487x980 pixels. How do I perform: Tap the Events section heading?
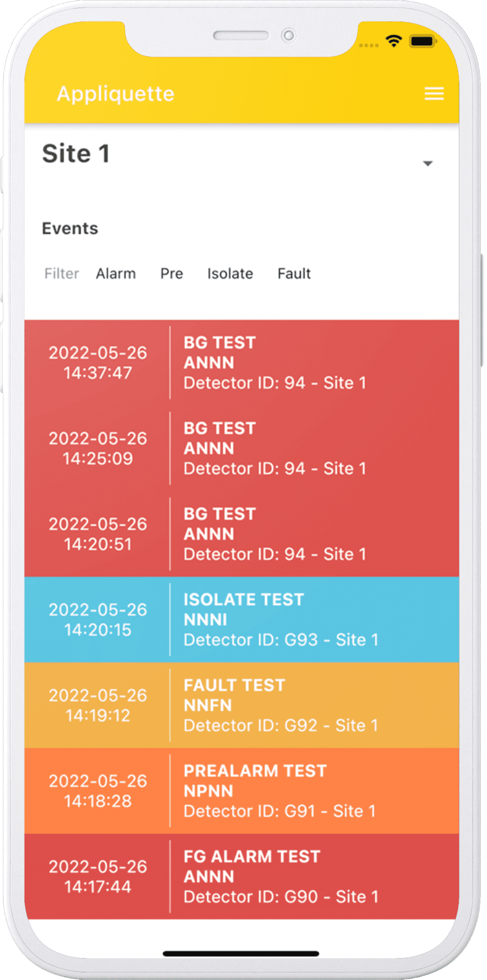coord(70,228)
